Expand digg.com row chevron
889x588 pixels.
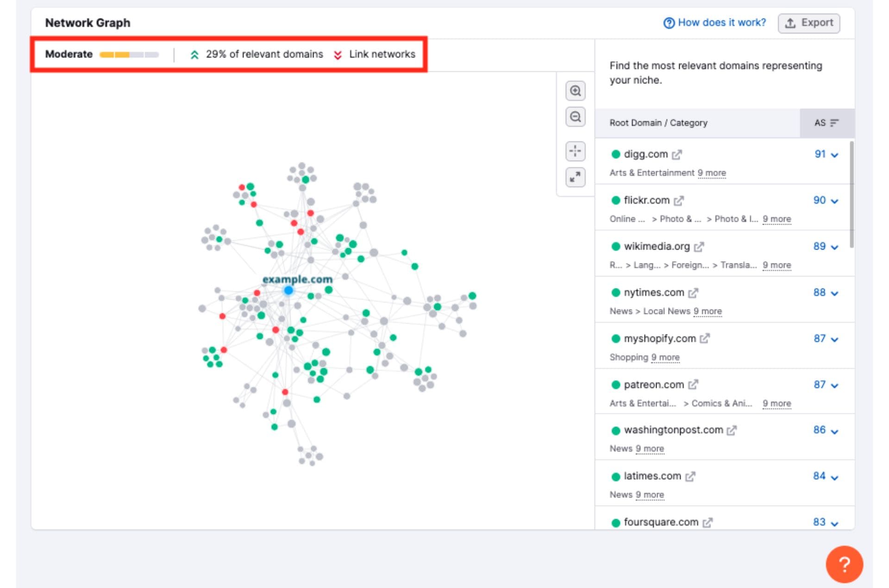[x=834, y=155]
